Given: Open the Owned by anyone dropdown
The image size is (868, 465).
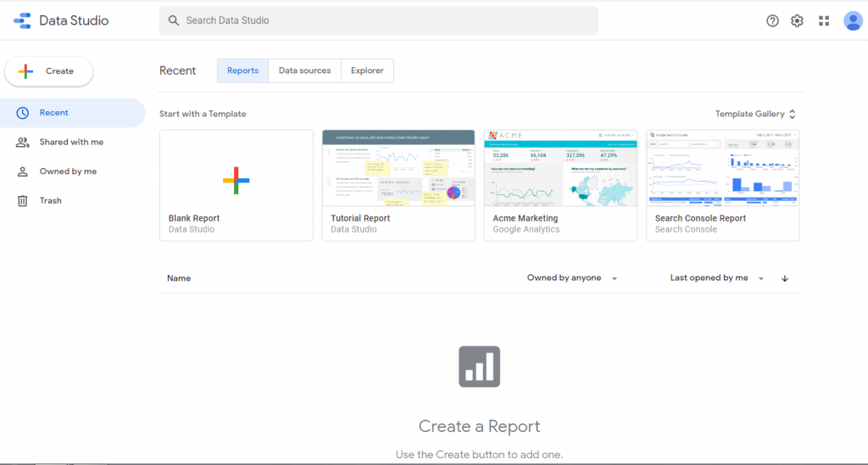Looking at the screenshot, I should point(572,277).
